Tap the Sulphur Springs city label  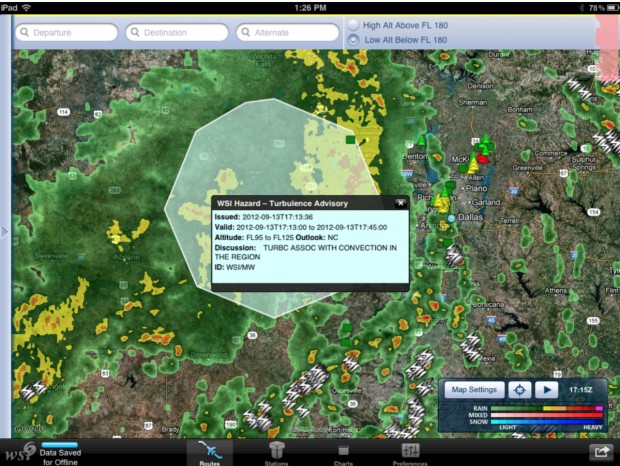pos(584,163)
